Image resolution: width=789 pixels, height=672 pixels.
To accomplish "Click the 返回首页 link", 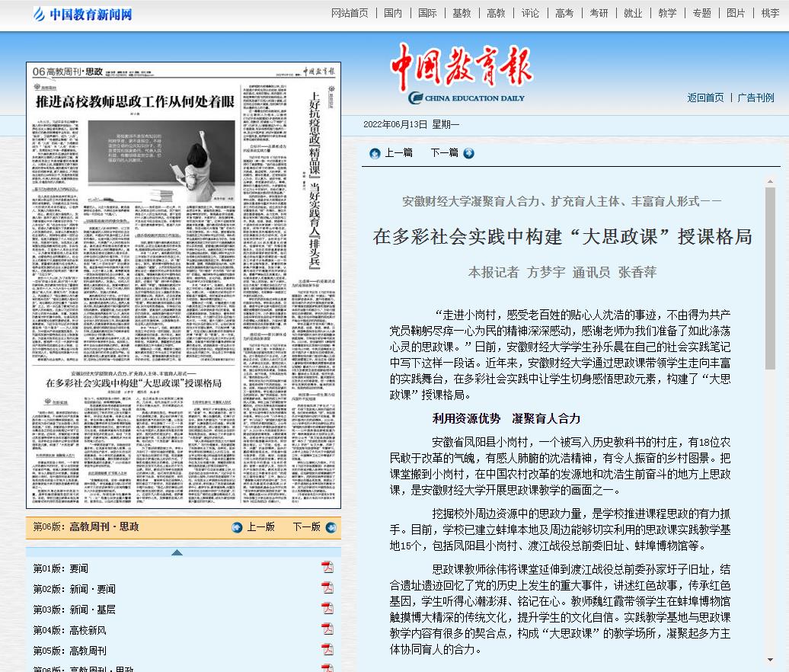I will click(705, 98).
